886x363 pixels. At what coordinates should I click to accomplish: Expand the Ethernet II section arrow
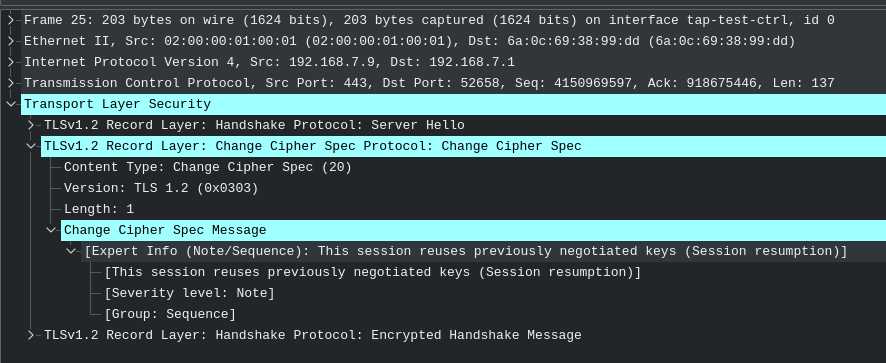point(11,41)
